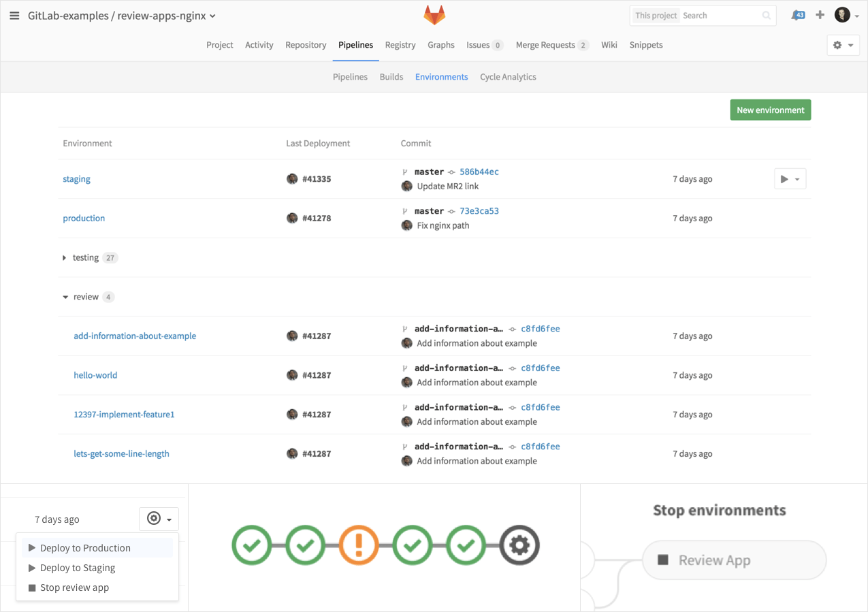Viewport: 868px width, 612px height.
Task: Click the plus icon to create new project
Action: click(820, 14)
